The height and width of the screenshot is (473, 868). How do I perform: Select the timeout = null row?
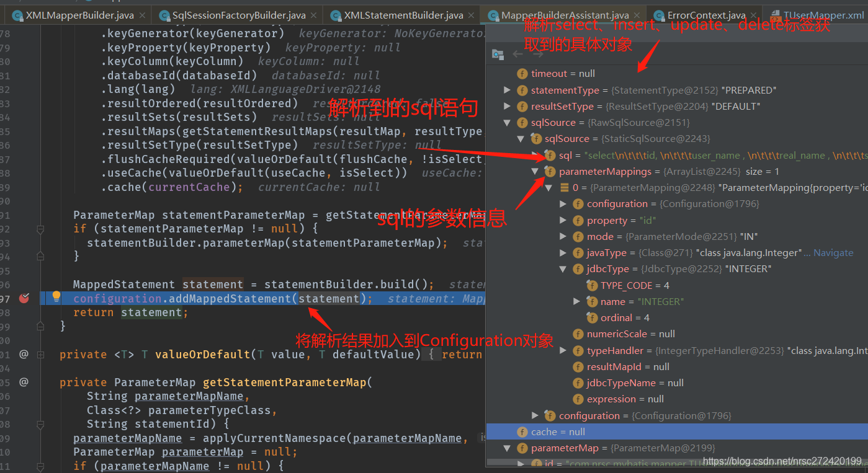pyautogui.click(x=677, y=73)
